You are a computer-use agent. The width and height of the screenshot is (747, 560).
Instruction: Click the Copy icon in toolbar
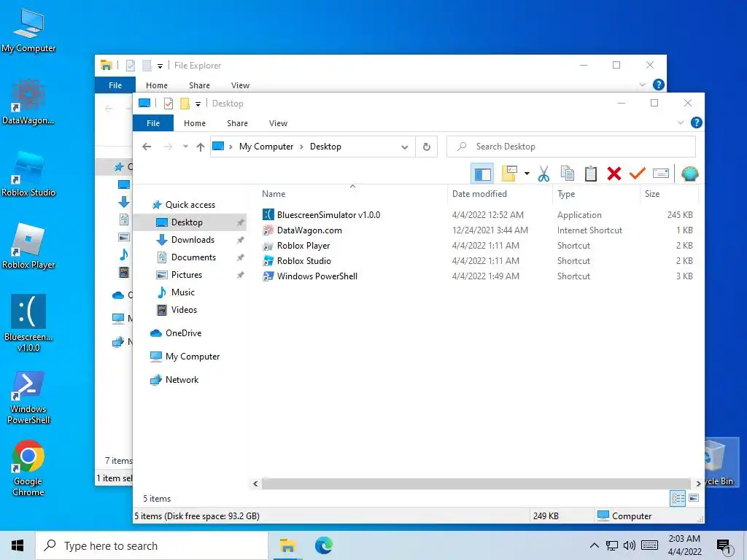coord(568,174)
